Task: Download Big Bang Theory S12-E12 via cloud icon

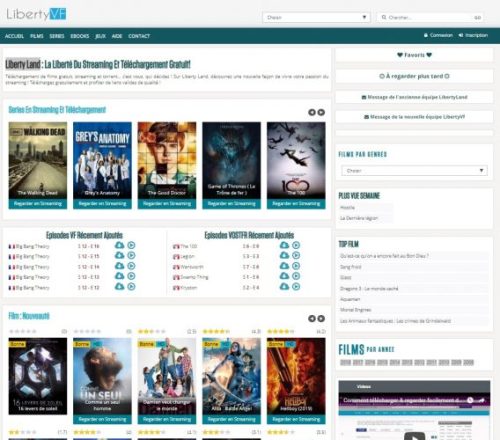Action: [x=119, y=287]
